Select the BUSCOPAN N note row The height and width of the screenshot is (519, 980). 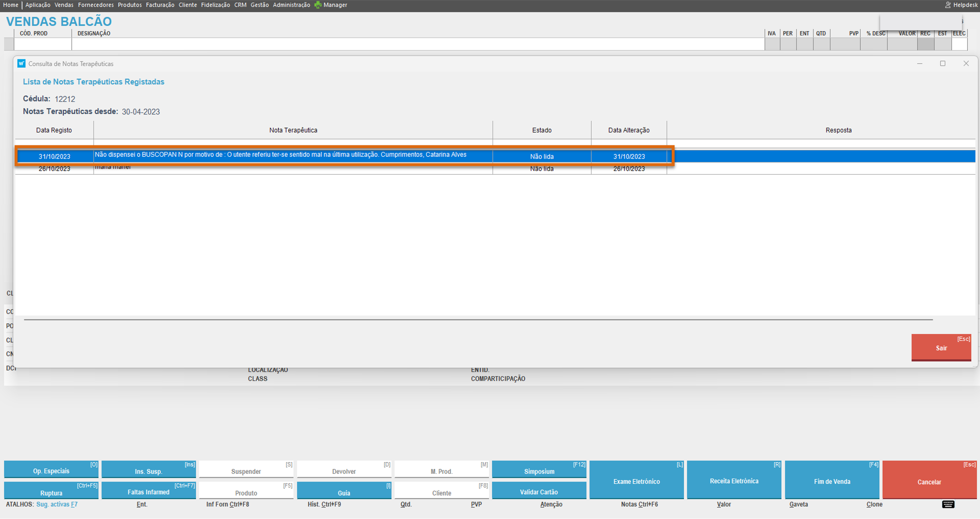click(292, 156)
